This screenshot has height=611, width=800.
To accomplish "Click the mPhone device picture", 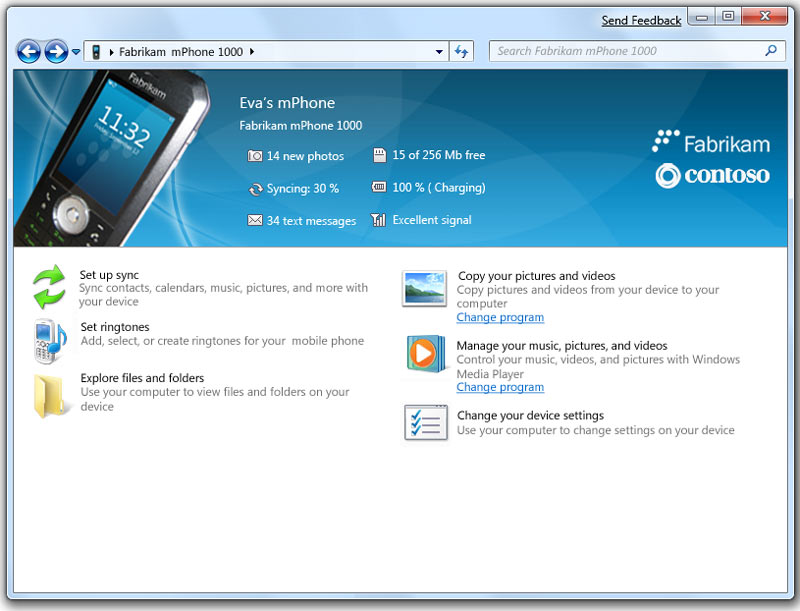I will coord(110,158).
